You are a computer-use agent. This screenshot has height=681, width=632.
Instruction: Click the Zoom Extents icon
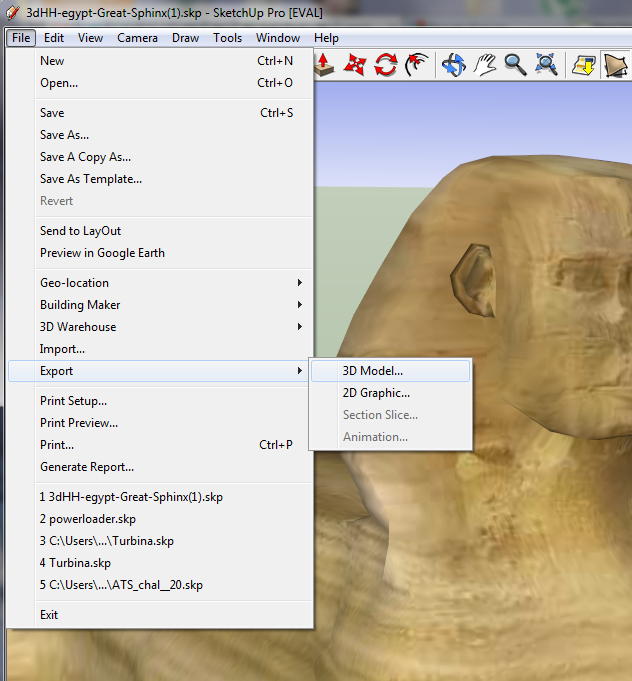coord(546,65)
